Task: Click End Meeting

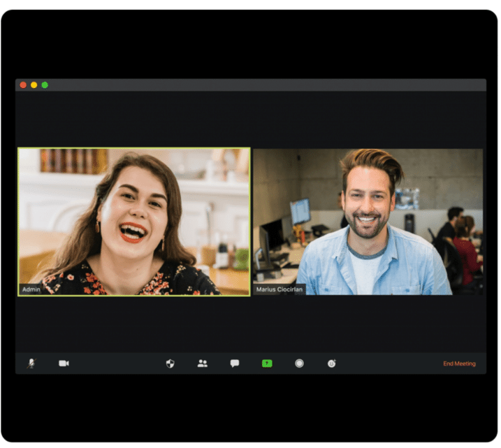Action: click(459, 363)
